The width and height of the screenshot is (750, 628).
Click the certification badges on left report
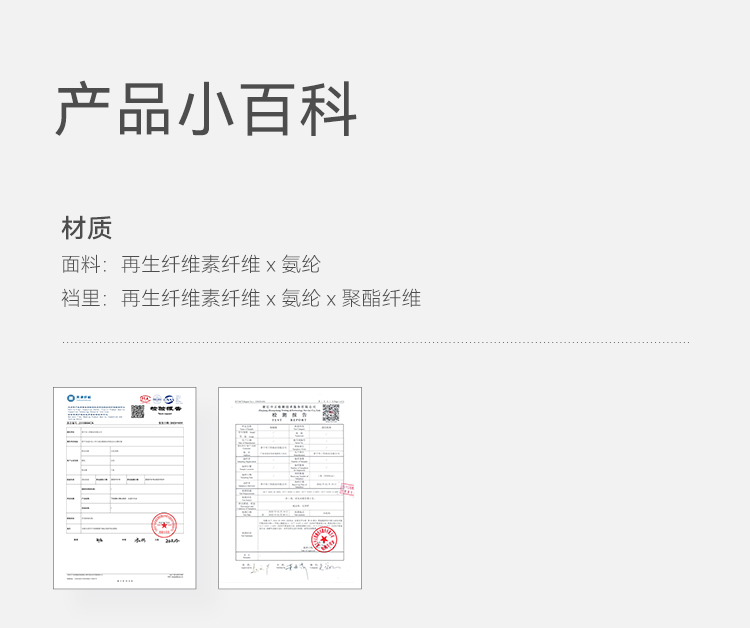click(x=161, y=399)
